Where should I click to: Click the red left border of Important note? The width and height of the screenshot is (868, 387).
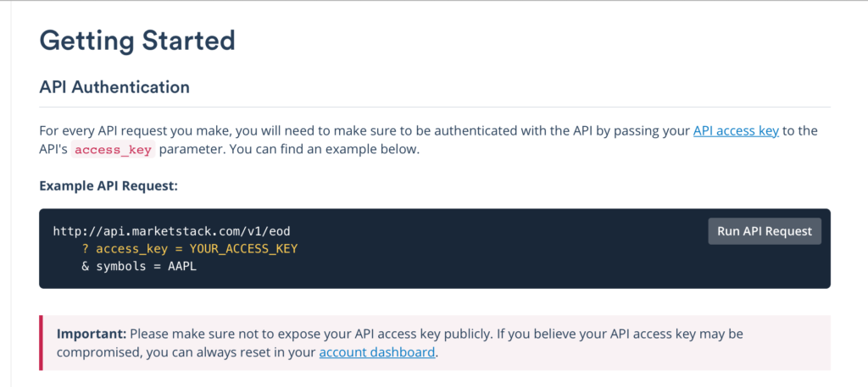click(x=41, y=342)
